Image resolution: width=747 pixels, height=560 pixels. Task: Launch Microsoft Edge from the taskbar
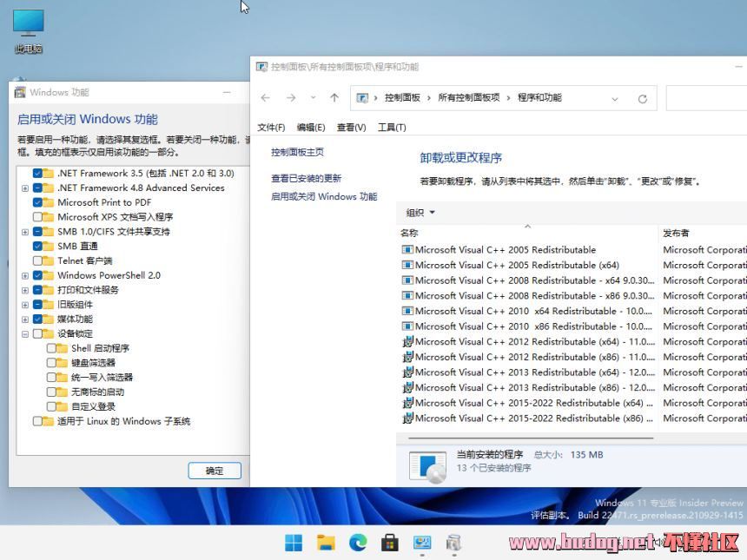358,542
